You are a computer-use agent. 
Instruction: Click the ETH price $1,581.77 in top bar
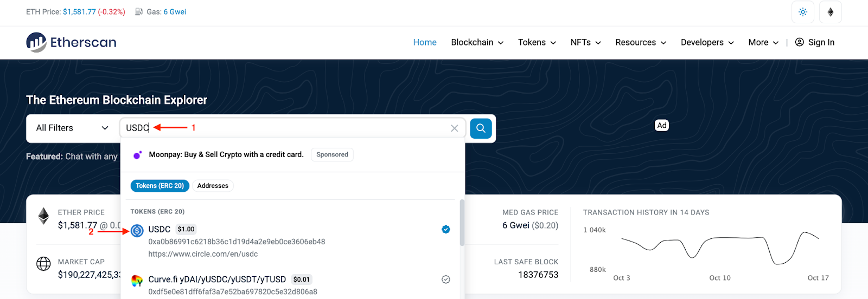point(79,12)
